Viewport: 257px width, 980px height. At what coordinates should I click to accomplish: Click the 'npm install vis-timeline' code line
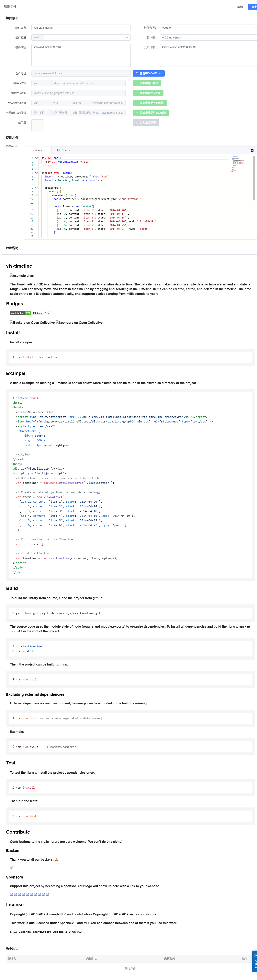[35, 358]
